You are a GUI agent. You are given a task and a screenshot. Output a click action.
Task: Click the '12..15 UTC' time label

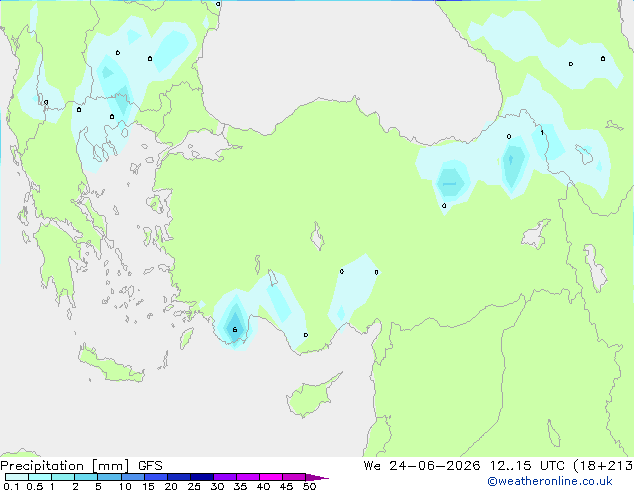[527, 466]
